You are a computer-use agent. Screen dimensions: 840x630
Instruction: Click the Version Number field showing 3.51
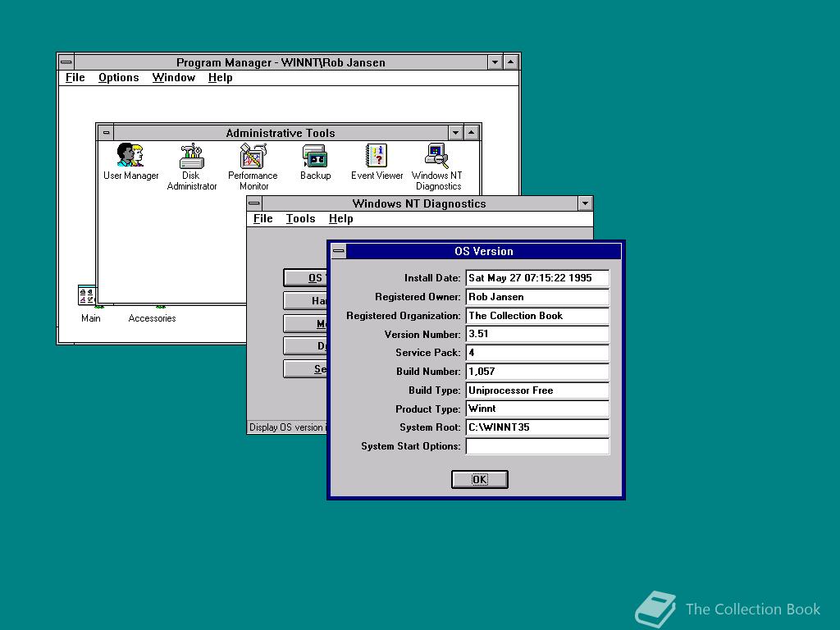click(x=537, y=334)
